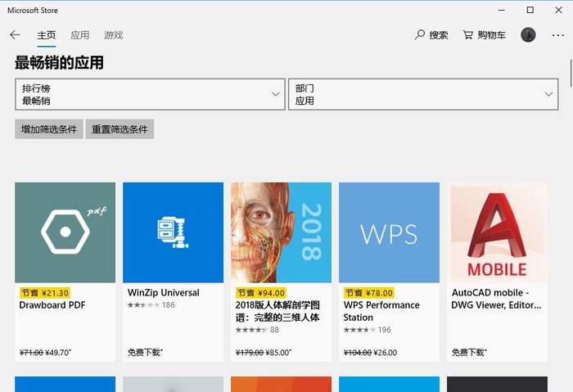Switch to the 主页 tab

coord(47,35)
